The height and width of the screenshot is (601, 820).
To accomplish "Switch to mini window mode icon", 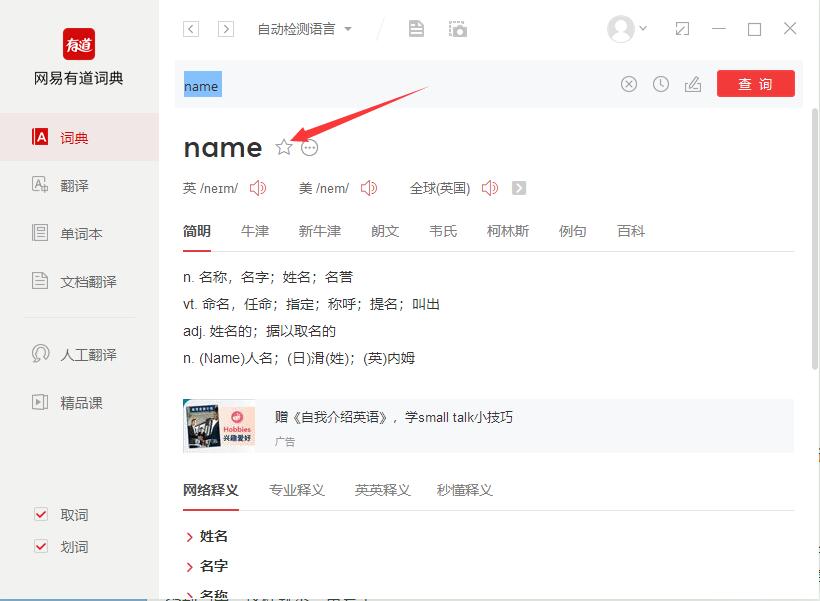I will coord(682,29).
